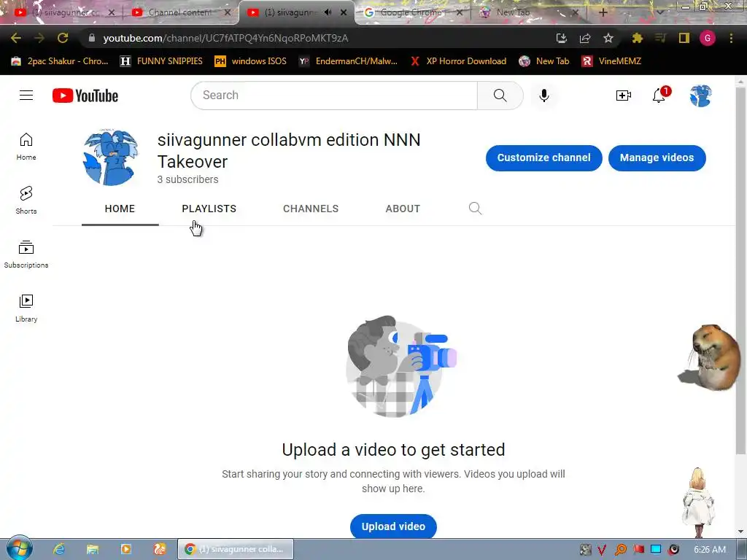Open the EndermanCH/Malw... bookmark
The width and height of the screenshot is (747, 560).
(x=348, y=61)
